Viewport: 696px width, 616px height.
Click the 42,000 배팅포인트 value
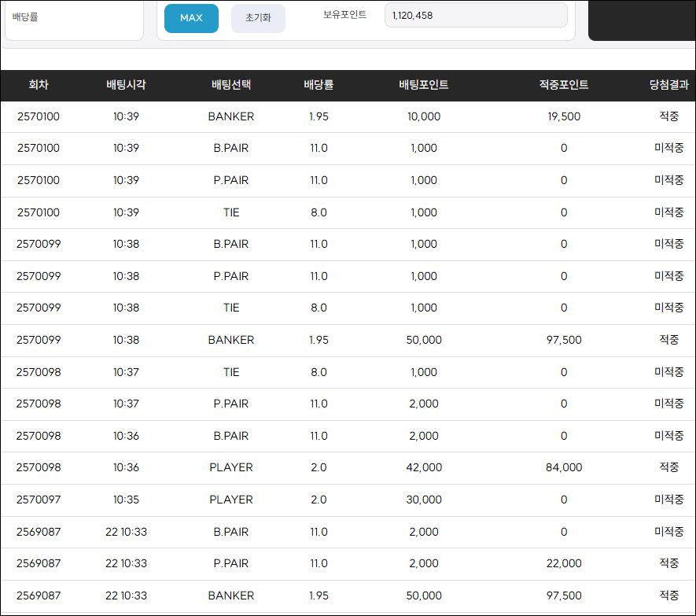424,467
